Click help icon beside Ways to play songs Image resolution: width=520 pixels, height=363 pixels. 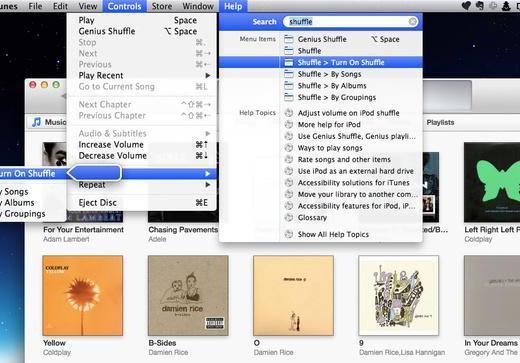289,148
